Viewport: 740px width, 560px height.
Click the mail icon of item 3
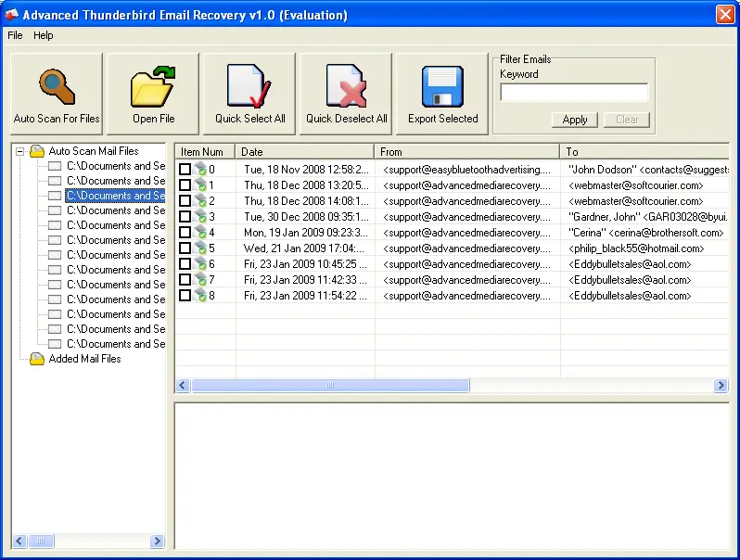coord(200,217)
